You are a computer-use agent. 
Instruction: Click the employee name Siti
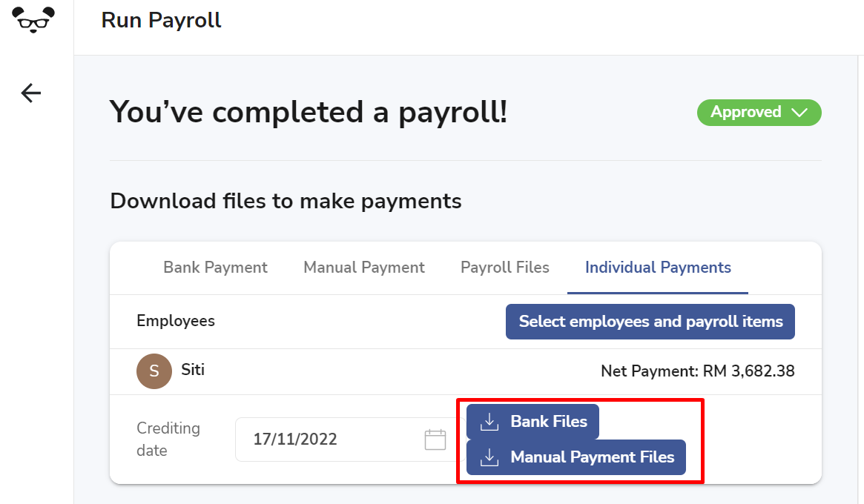point(193,370)
